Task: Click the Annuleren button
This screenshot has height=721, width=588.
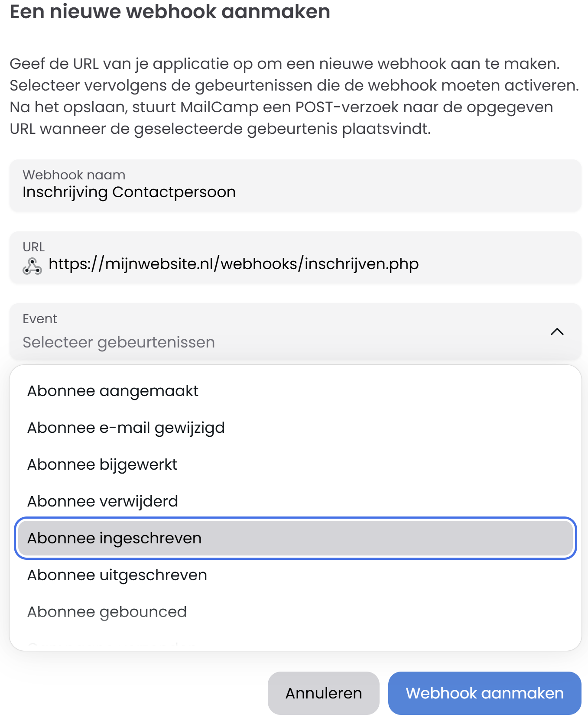Action: 324,693
